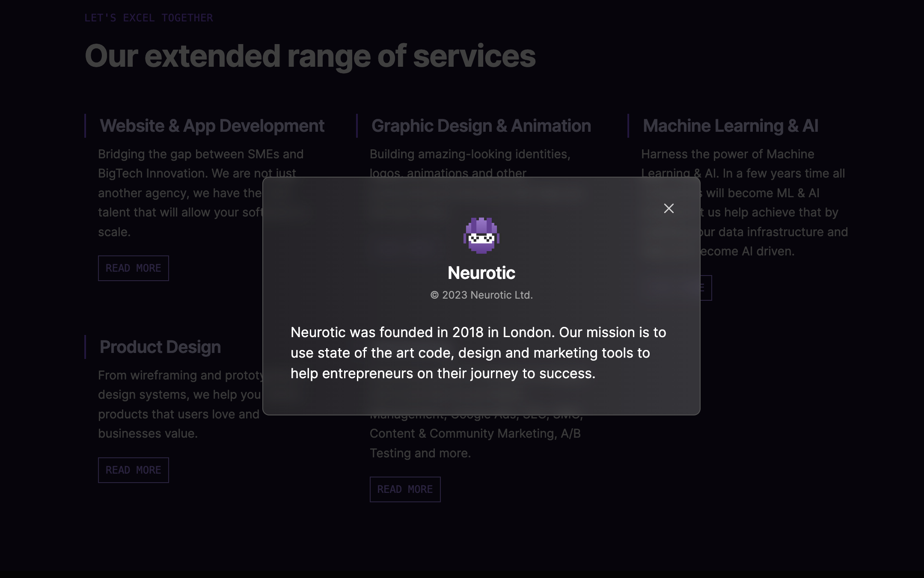This screenshot has width=924, height=578.
Task: Click the Testing and more text line
Action: tap(420, 453)
